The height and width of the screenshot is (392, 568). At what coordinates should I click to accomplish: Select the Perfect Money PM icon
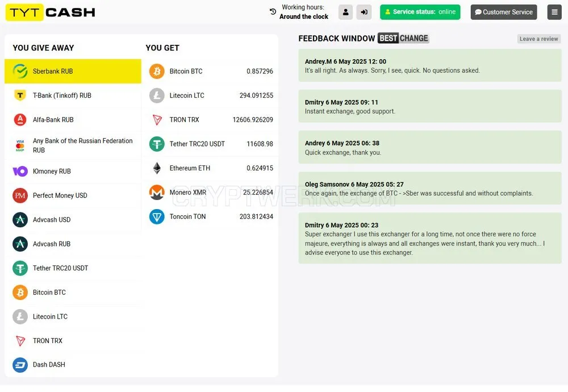(x=20, y=195)
